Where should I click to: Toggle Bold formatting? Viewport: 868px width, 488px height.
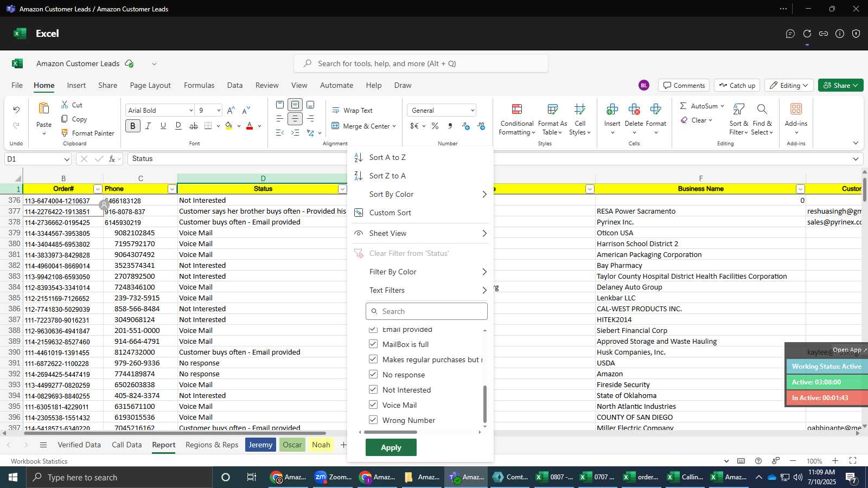click(133, 126)
